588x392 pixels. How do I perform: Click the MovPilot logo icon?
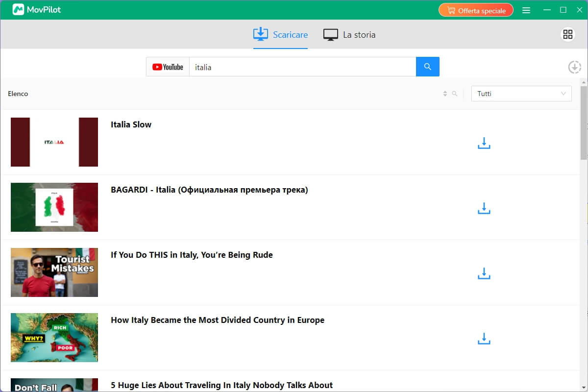click(x=18, y=9)
